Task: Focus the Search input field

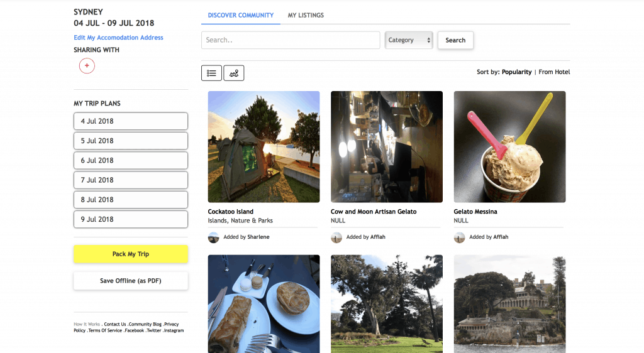Action: click(x=291, y=40)
